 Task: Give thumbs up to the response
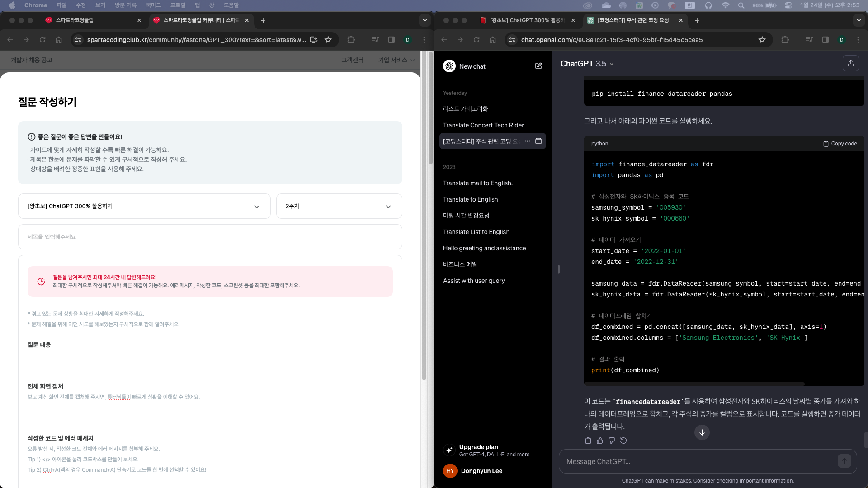tap(600, 441)
